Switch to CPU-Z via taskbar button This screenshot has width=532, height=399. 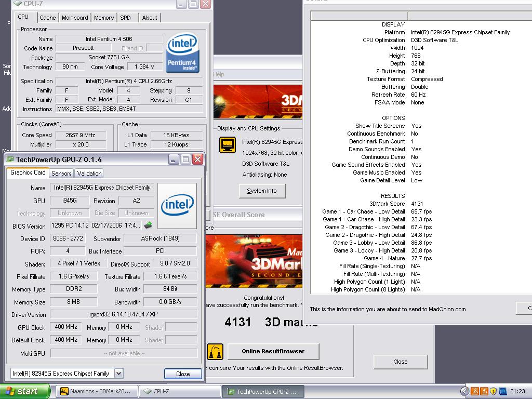180,391
